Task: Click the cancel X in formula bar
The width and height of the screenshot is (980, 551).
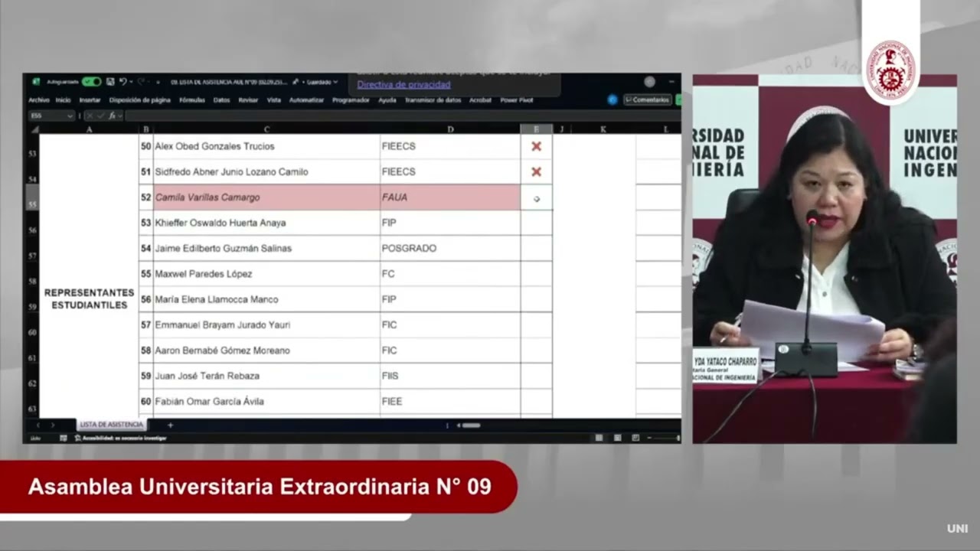Action: click(x=90, y=116)
